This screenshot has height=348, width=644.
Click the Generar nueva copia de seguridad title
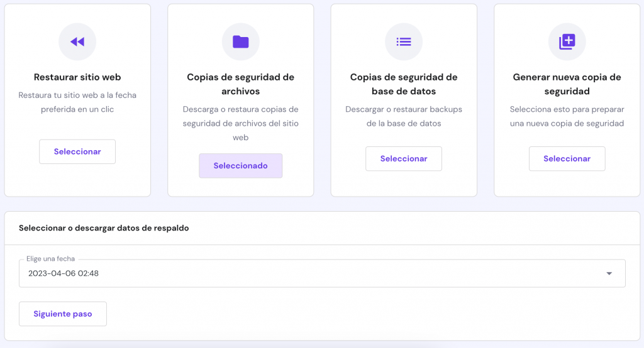[567, 84]
